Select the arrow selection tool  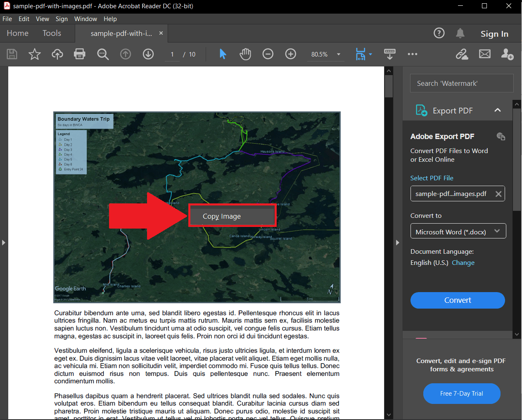pos(223,54)
